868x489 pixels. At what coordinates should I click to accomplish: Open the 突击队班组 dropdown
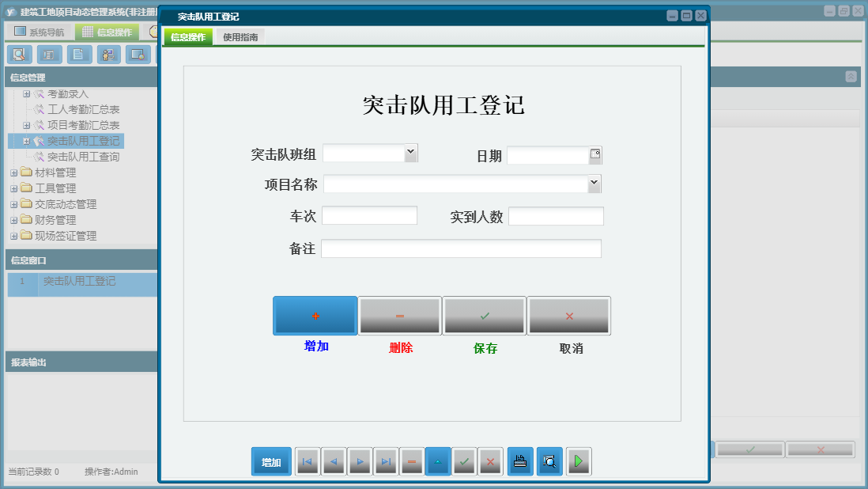[x=412, y=153]
